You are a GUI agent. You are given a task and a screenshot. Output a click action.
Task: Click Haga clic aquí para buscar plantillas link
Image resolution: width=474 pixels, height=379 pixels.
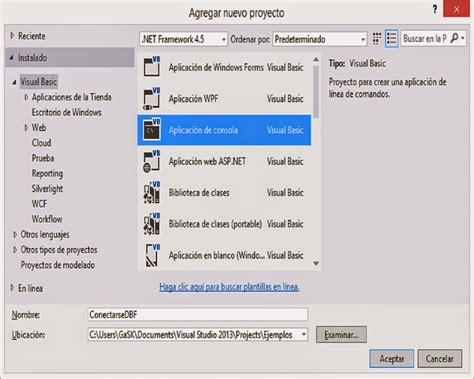(229, 287)
